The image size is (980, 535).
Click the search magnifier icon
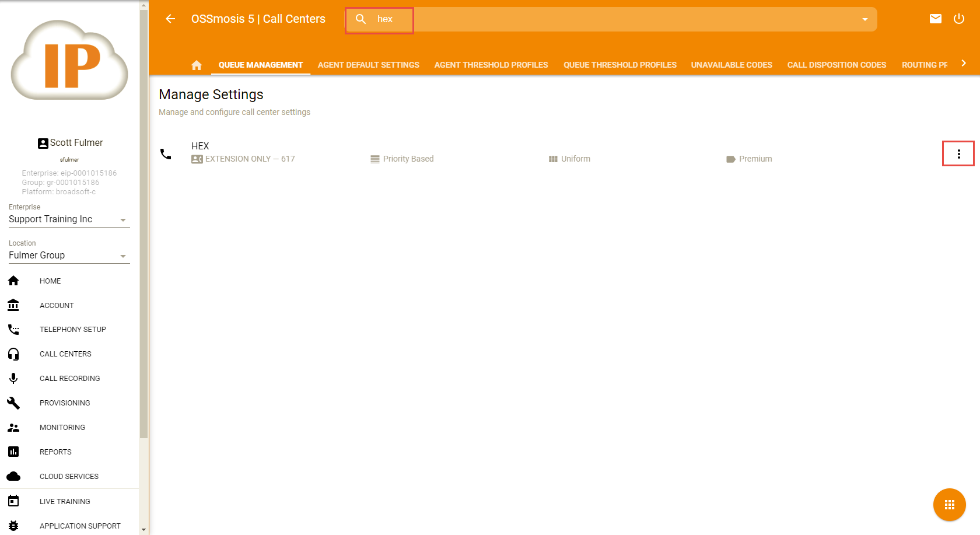click(x=361, y=19)
